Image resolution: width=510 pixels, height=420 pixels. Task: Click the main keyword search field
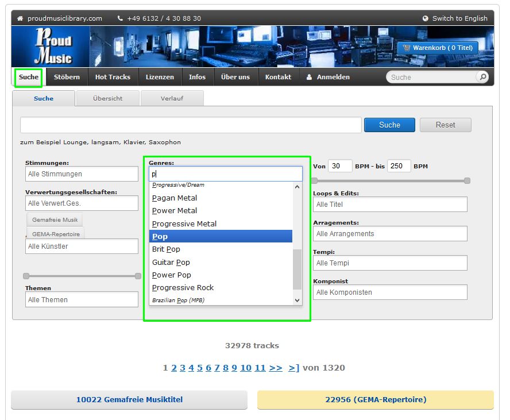point(191,125)
